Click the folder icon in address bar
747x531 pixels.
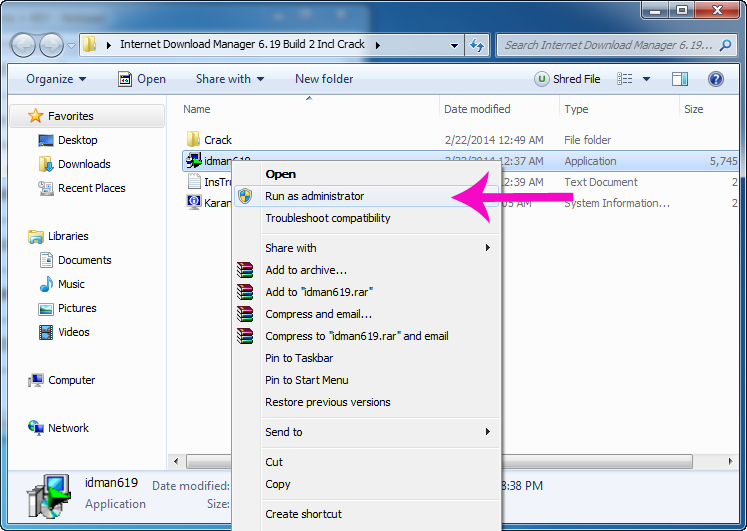tap(90, 45)
